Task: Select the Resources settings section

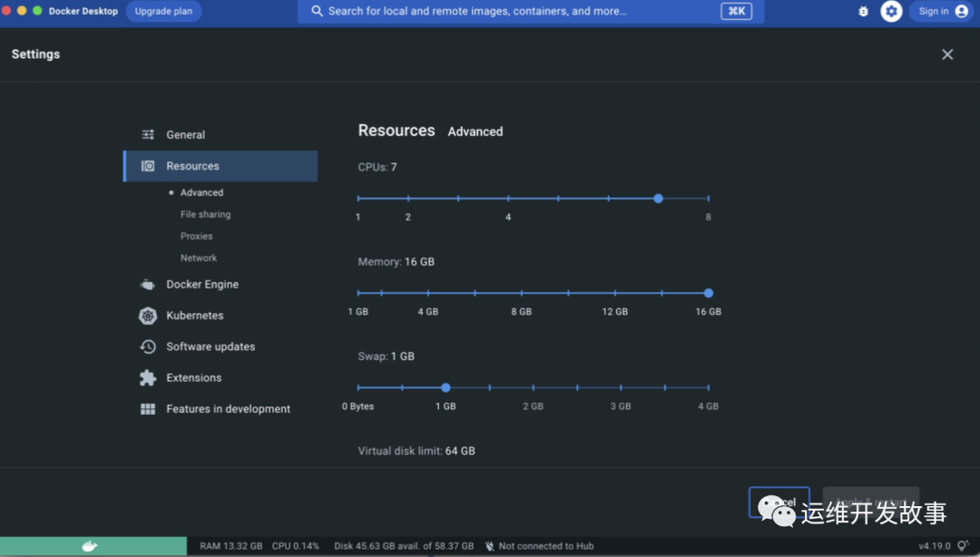Action: [220, 166]
